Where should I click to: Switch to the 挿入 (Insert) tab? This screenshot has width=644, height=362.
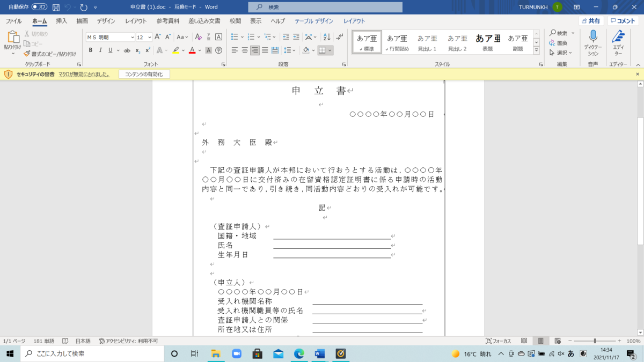click(x=62, y=21)
